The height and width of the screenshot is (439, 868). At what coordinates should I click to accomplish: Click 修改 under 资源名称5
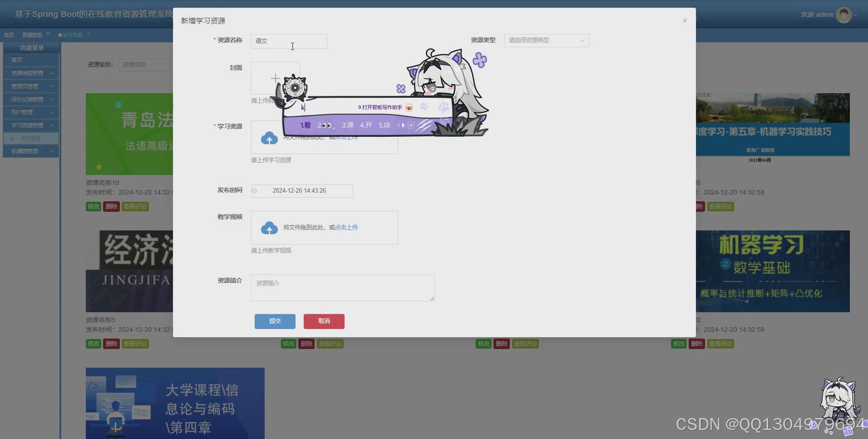click(x=94, y=344)
